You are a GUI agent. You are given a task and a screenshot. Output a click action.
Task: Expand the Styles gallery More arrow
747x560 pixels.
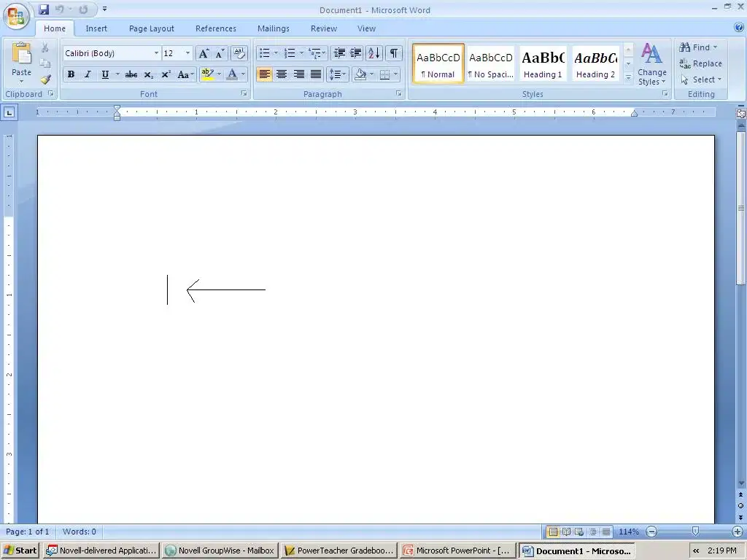click(x=628, y=77)
